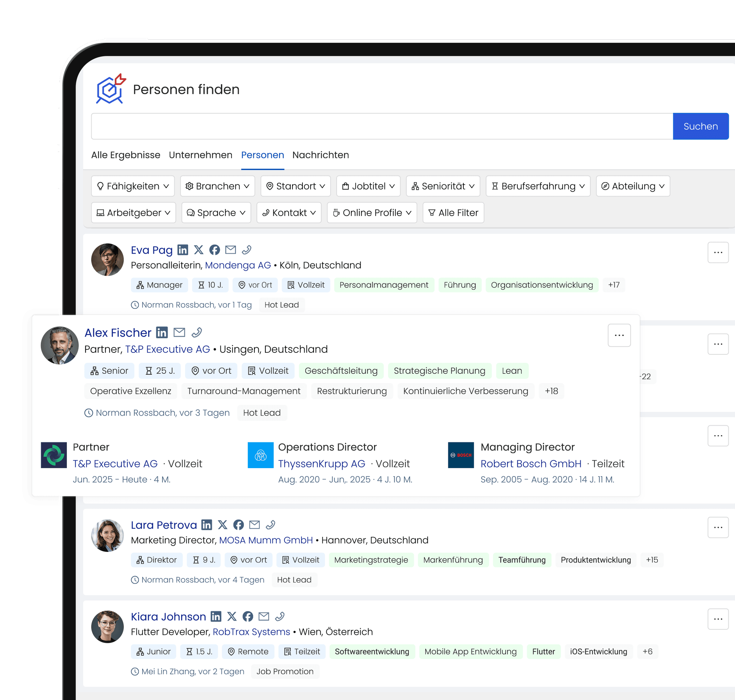Viewport: 735px width, 700px height.
Task: Open Lara Petrova's X profile icon
Action: coord(222,525)
